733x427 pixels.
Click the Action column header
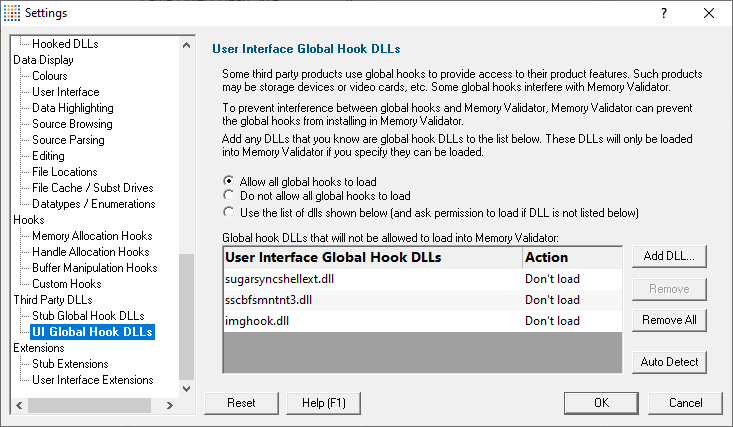[572, 257]
